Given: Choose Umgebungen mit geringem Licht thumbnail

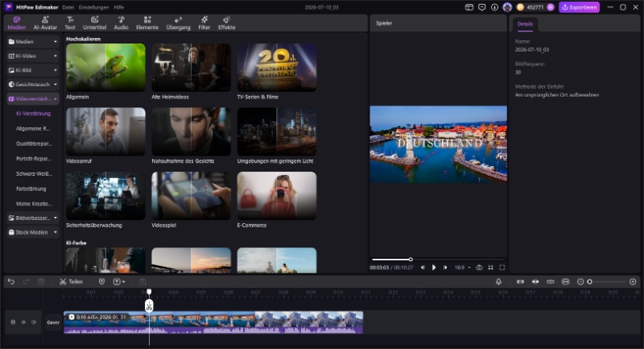Looking at the screenshot, I should pyautogui.click(x=277, y=131).
